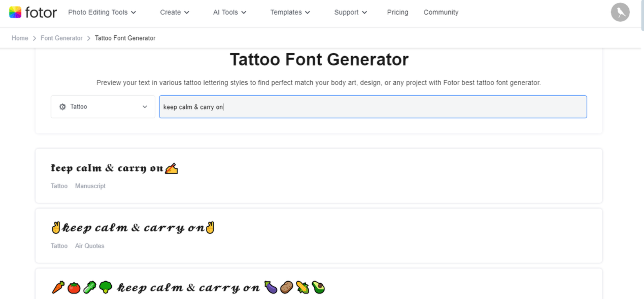Click Home in the breadcrumb trail
Screen dimensions: 644x299
click(x=20, y=38)
